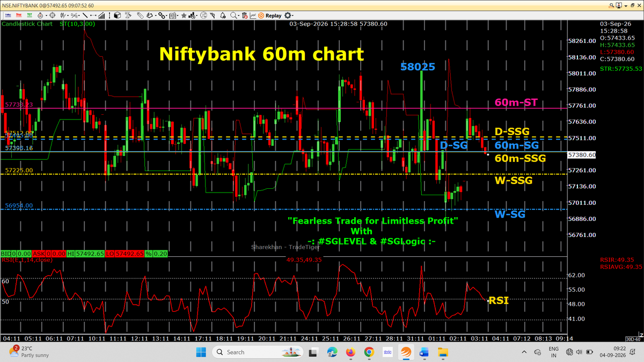Click the shuffle arrows toolbar icon
The height and width of the screenshot is (362, 644).
click(x=203, y=16)
